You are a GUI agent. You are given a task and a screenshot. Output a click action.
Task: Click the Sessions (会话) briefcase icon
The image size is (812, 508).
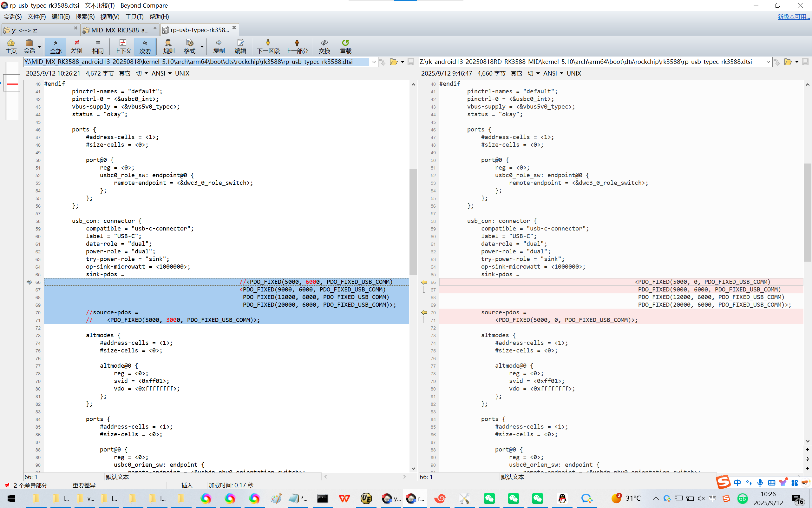tap(29, 46)
